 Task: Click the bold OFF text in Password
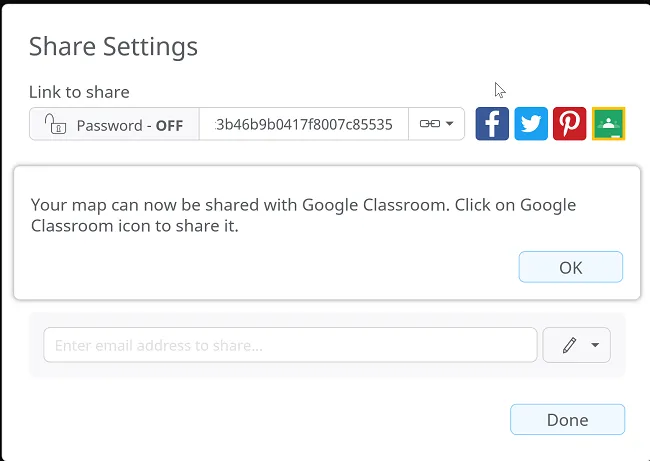click(x=169, y=126)
